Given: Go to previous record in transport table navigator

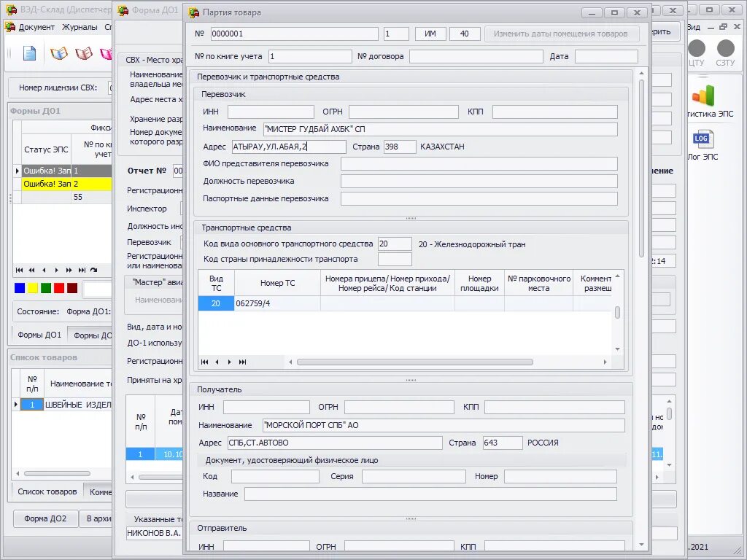Looking at the screenshot, I should coord(217,362).
